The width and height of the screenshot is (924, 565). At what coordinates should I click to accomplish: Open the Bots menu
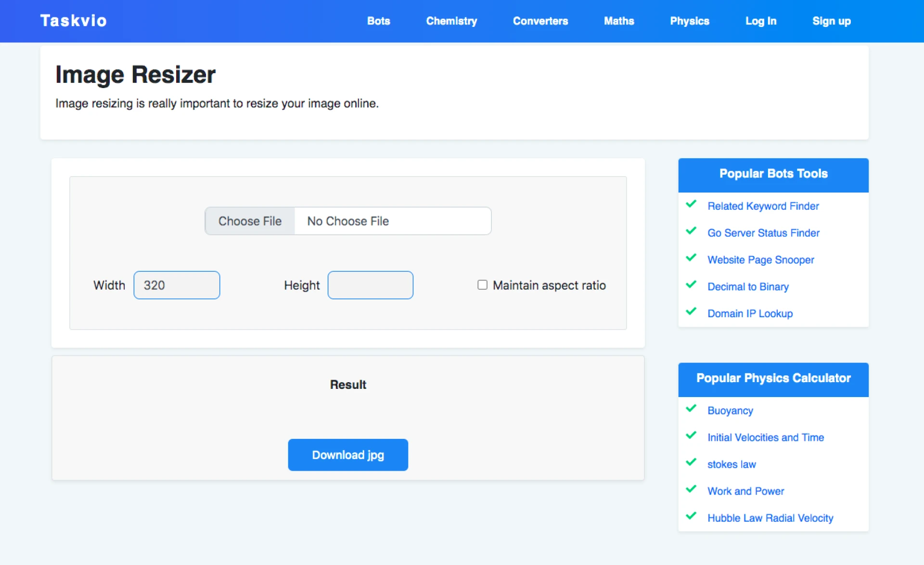pos(378,21)
